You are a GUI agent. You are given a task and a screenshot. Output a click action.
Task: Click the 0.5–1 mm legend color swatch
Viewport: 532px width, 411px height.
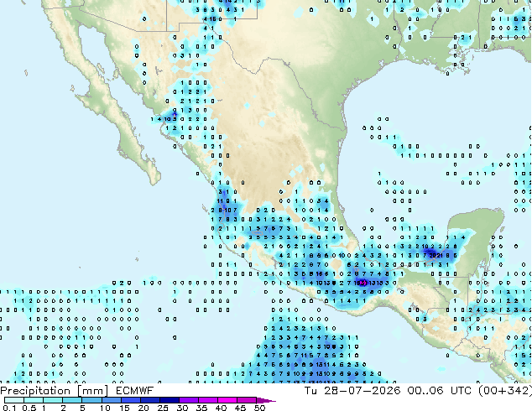click(x=34, y=400)
